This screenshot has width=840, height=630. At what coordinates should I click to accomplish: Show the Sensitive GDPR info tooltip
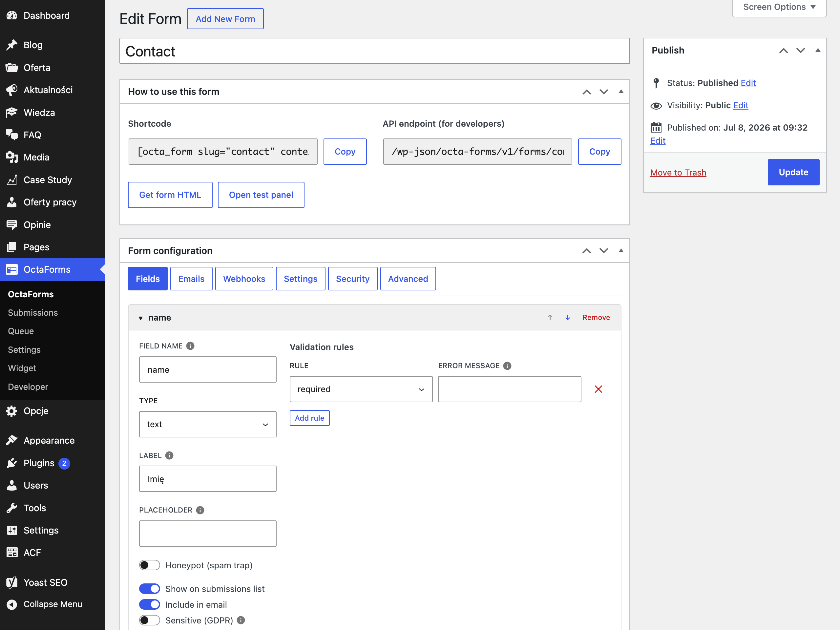pyautogui.click(x=241, y=620)
